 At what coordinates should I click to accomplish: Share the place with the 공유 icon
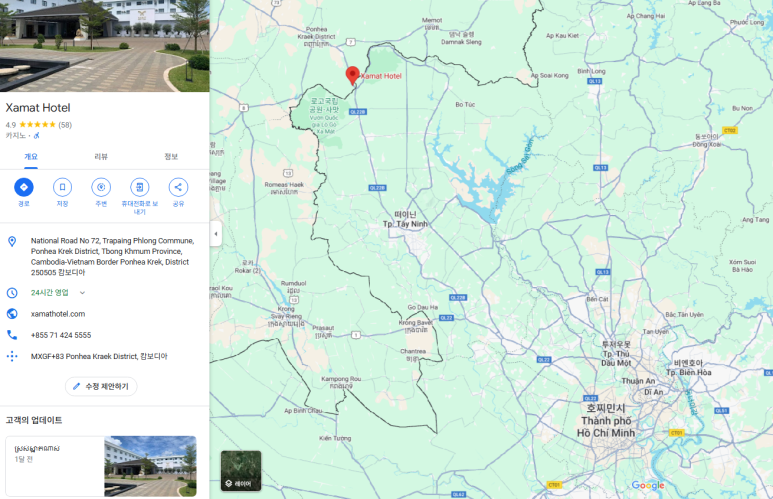point(178,187)
